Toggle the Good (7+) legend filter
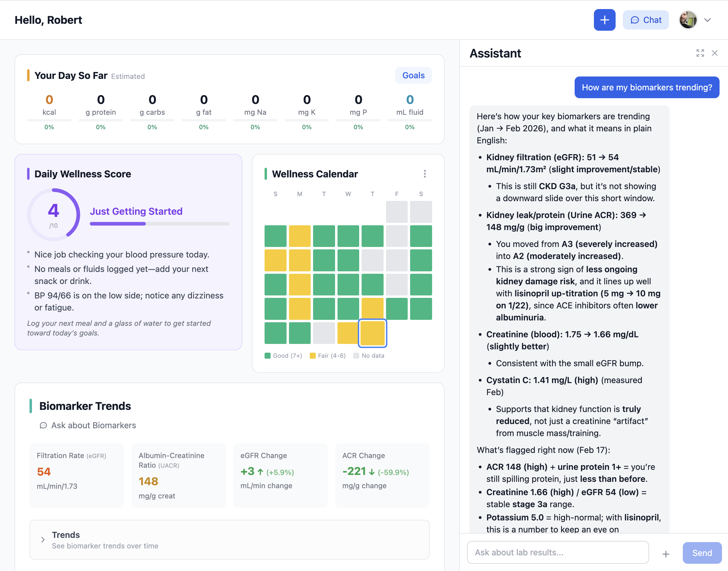728x571 pixels. coord(283,355)
